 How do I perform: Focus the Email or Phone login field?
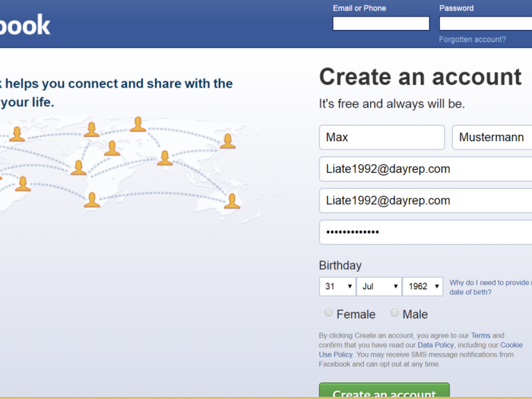coord(381,23)
